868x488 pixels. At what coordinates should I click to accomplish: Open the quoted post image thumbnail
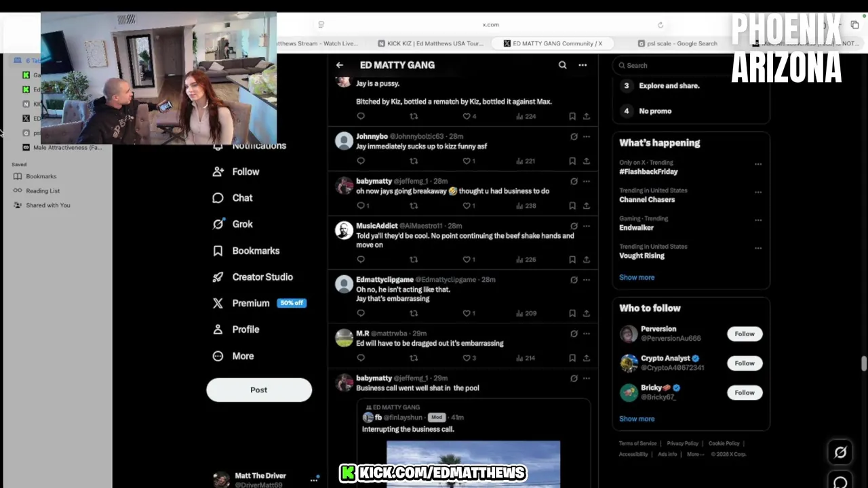[x=473, y=464]
